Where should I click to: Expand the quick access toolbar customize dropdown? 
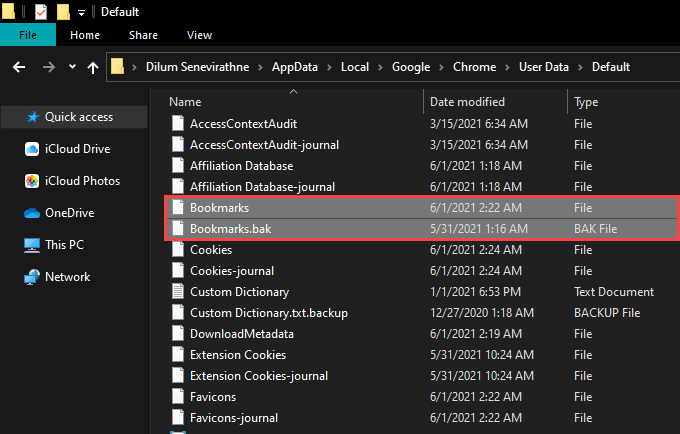pos(82,12)
